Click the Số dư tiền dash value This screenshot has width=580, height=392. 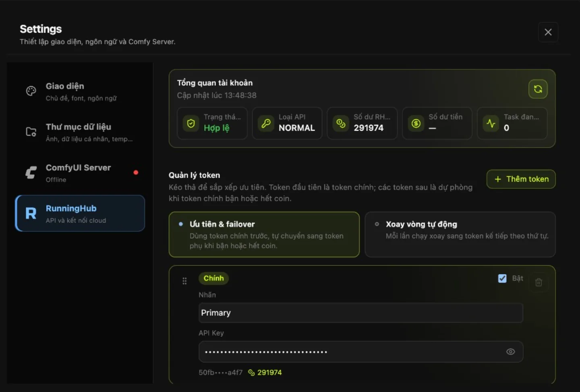tap(432, 128)
